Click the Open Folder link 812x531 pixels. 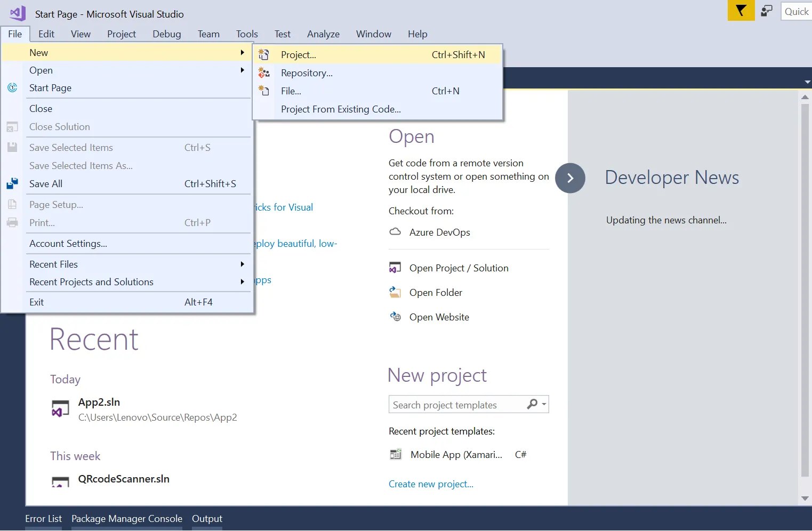pos(436,292)
